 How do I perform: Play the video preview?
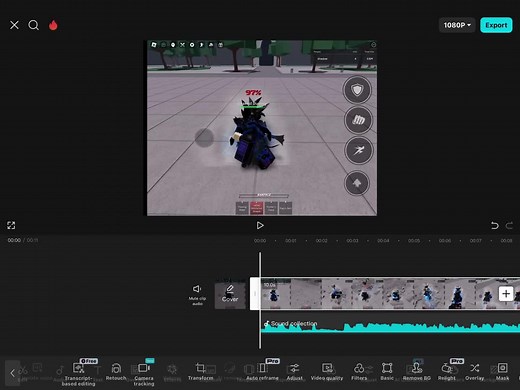click(x=260, y=226)
